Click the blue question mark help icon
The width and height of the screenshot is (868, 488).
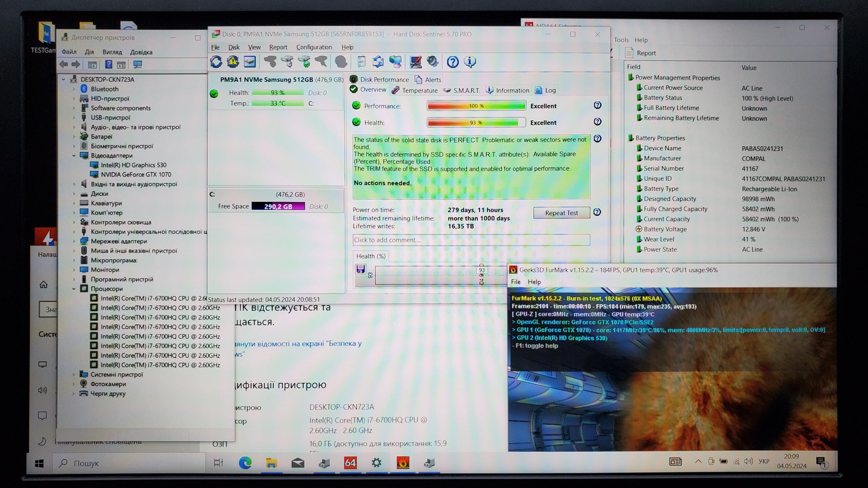(453, 62)
